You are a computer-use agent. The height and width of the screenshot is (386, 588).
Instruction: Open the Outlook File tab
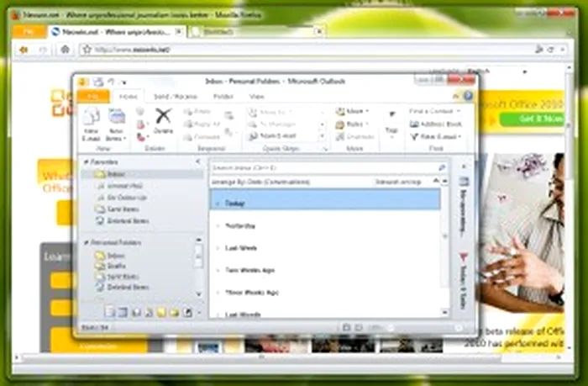[93, 97]
